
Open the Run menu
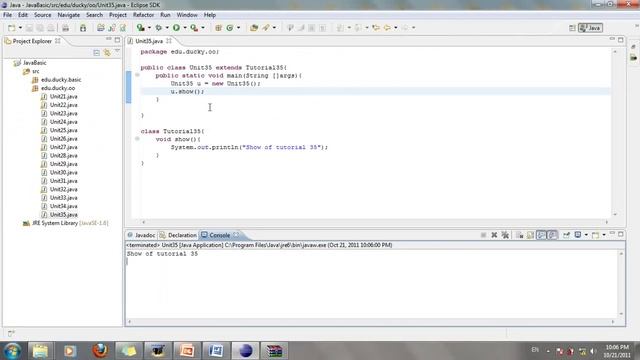click(165, 15)
